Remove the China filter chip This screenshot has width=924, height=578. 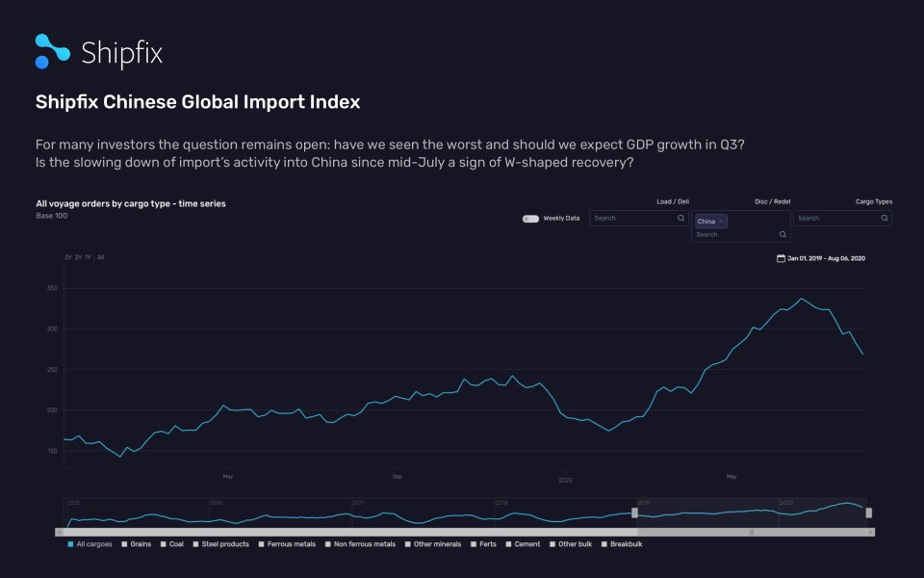click(x=721, y=222)
